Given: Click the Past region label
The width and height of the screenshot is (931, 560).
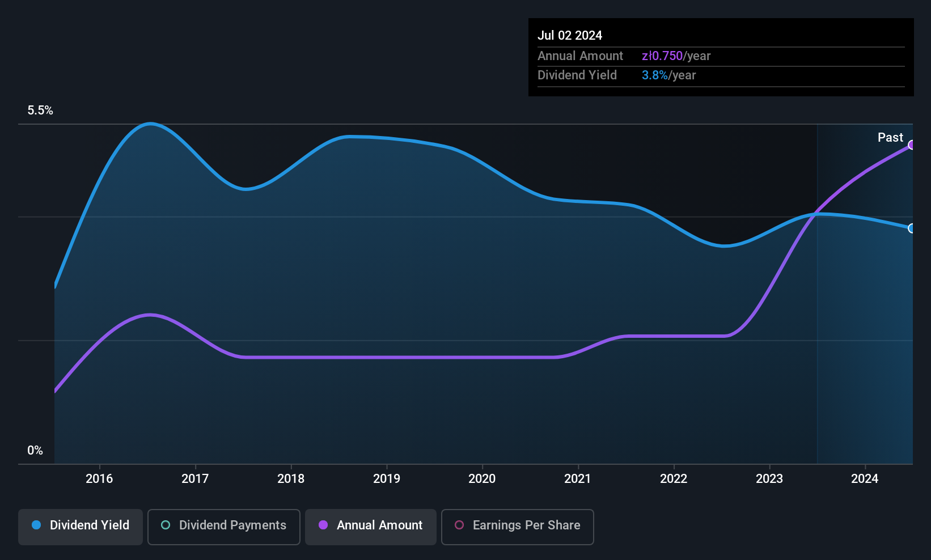Looking at the screenshot, I should (x=890, y=137).
